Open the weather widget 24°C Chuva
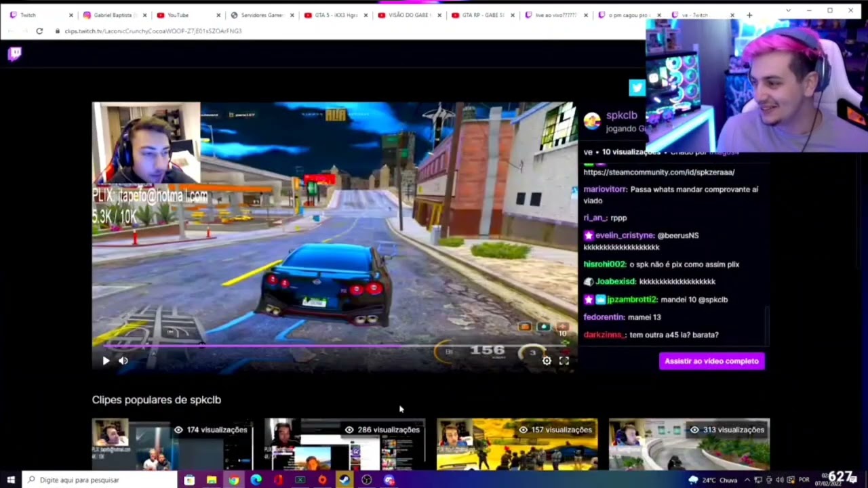Screen dimensions: 868x488 point(713,480)
